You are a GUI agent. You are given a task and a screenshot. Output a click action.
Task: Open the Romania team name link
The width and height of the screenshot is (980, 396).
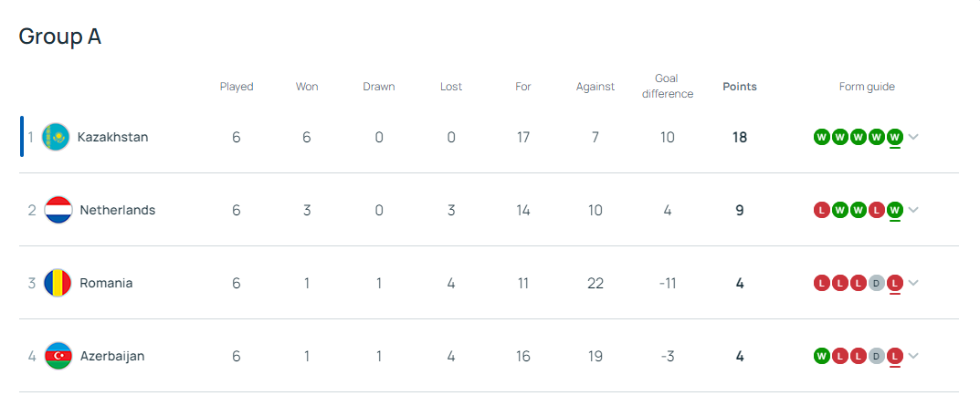(x=106, y=283)
